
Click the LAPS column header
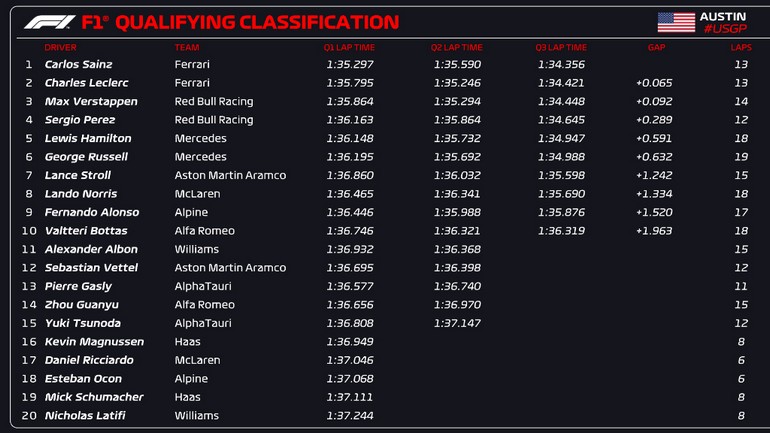[x=741, y=47]
